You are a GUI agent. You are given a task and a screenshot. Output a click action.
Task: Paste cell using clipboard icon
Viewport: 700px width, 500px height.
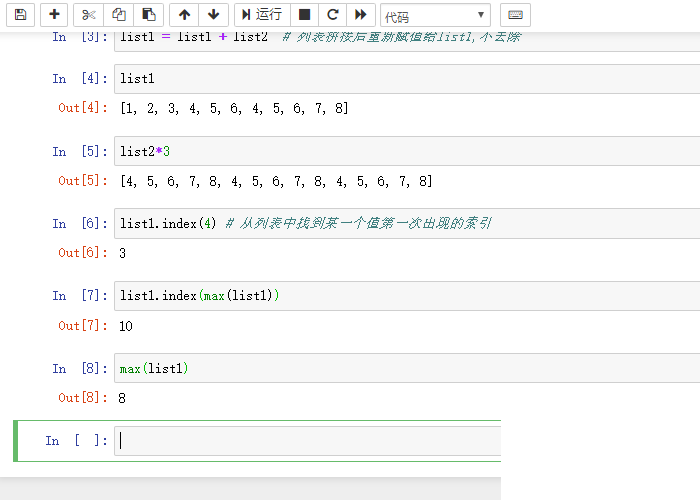click(x=148, y=15)
